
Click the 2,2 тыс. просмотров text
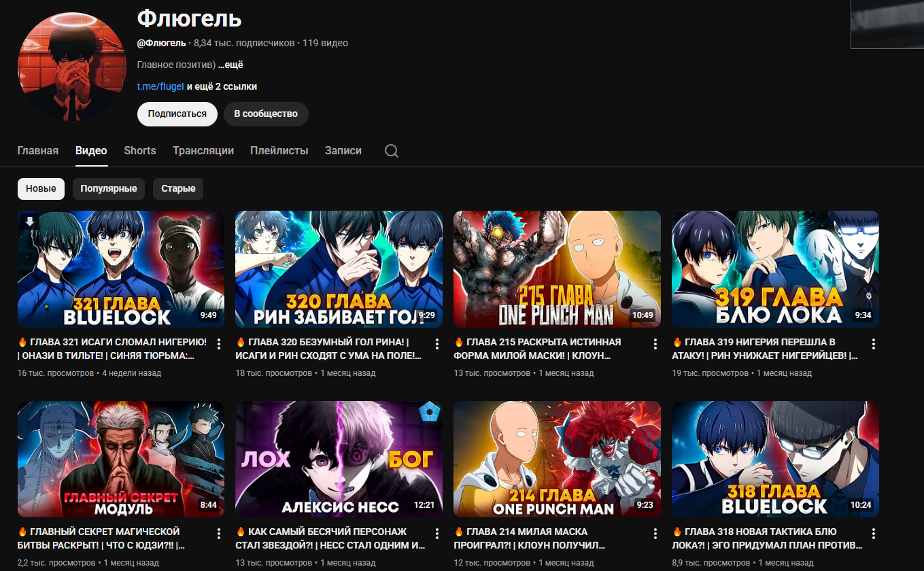coord(56,563)
